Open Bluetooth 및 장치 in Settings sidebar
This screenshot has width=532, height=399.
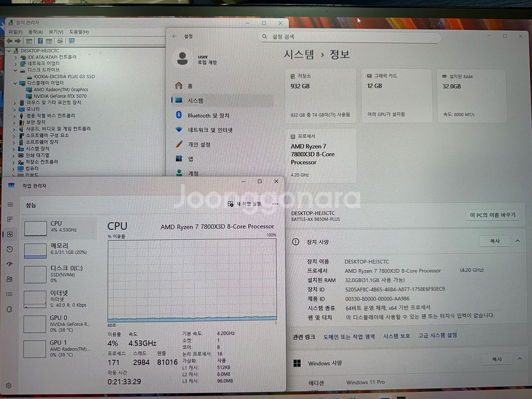(x=222, y=115)
